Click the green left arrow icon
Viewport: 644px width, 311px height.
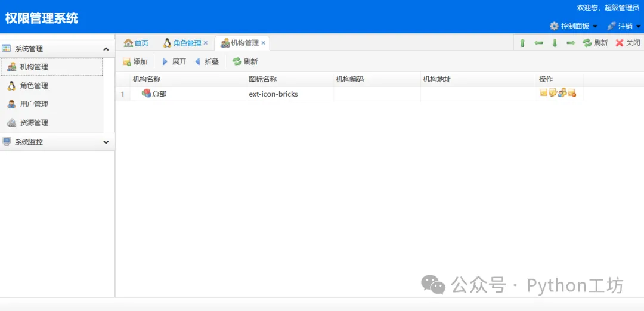(x=538, y=43)
